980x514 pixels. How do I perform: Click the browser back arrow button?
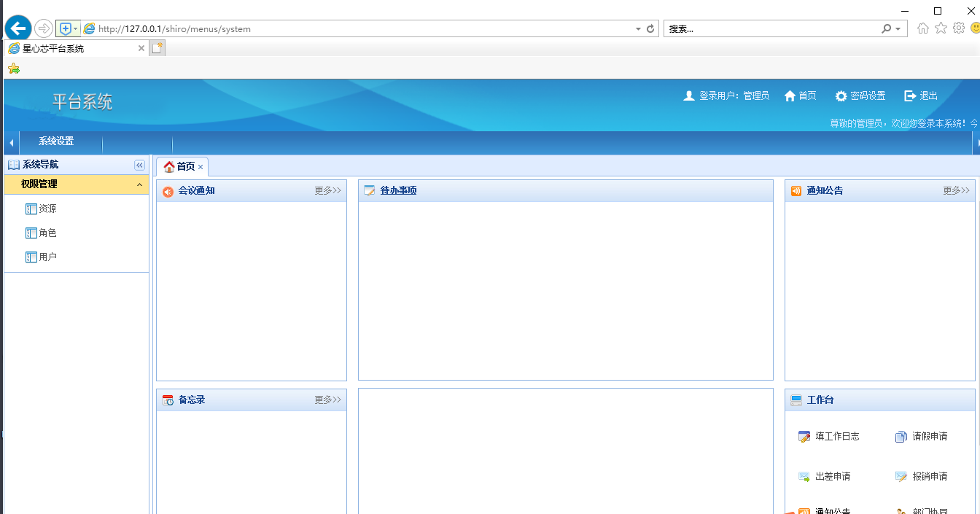click(18, 28)
